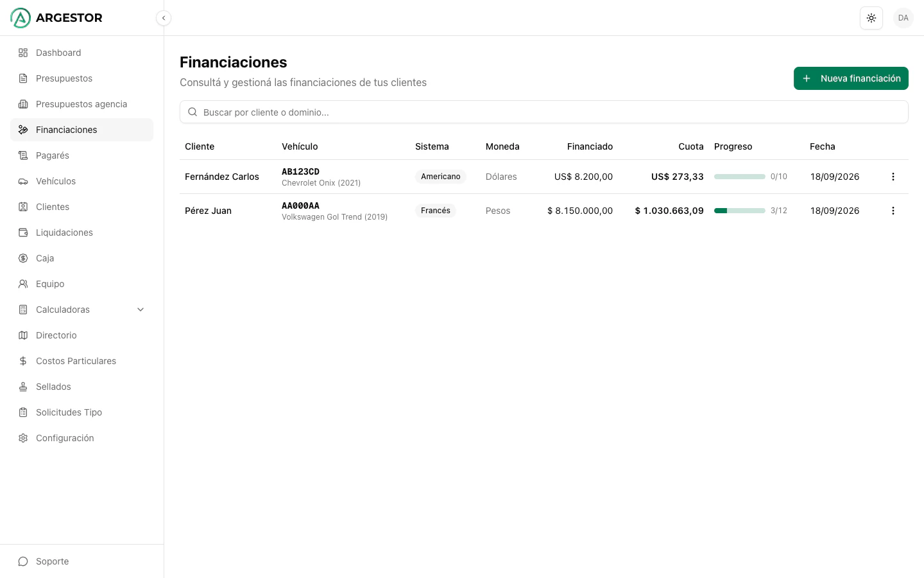Click the Francés system badge
This screenshot has height=578, width=924.
[436, 211]
